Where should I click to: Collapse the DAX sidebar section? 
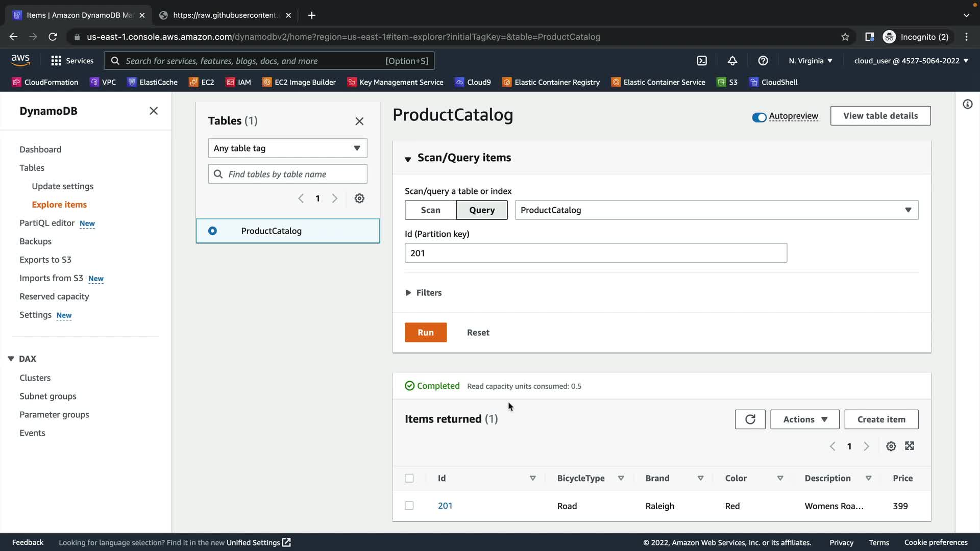pos(11,359)
